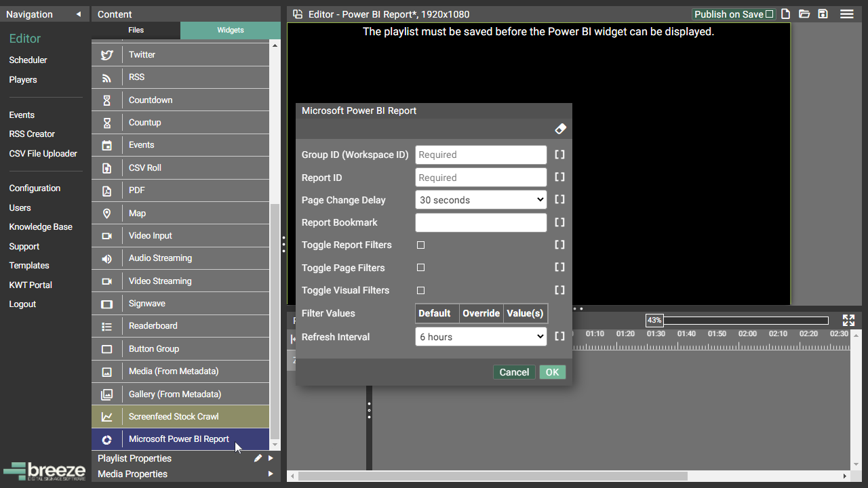Click the Media (From Metadata) icon

click(x=106, y=371)
